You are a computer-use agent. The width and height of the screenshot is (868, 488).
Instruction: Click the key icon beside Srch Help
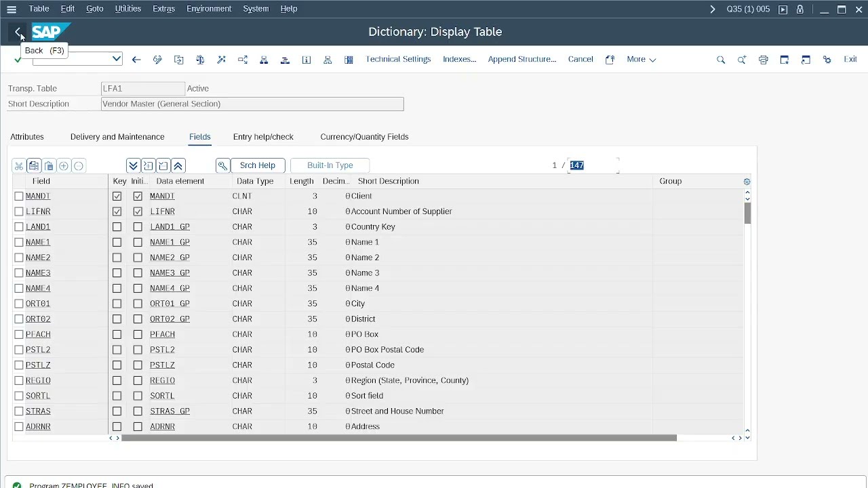coord(222,165)
